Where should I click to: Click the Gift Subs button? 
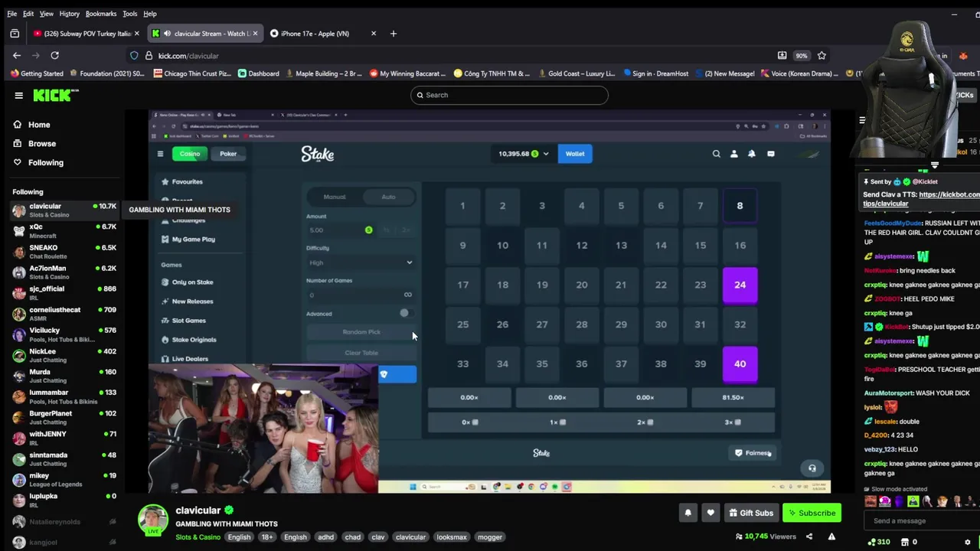pyautogui.click(x=750, y=513)
